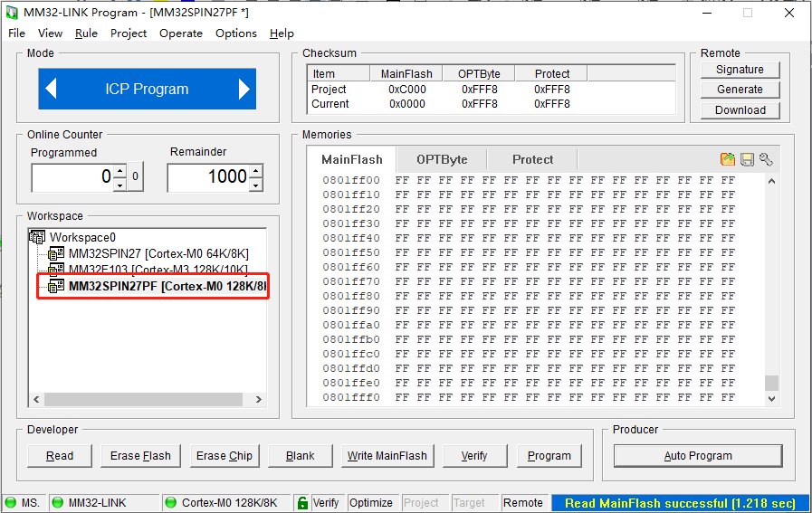Click the key and wrench icon in Memories
The image size is (812, 513).
(766, 159)
